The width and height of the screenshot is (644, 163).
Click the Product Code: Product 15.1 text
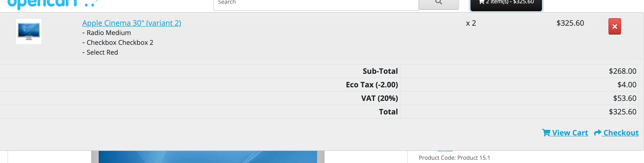click(x=454, y=158)
